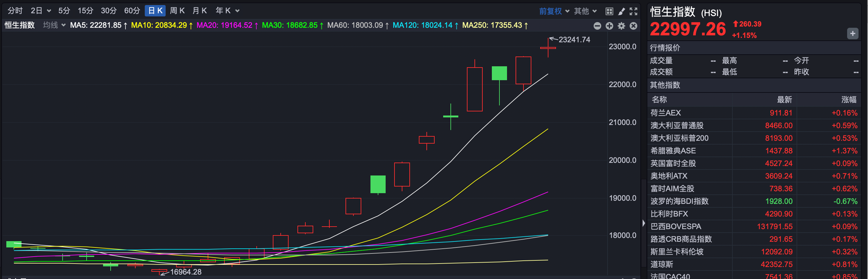Switch to the 分时 intraday tab
The width and height of the screenshot is (868, 279).
15,11
